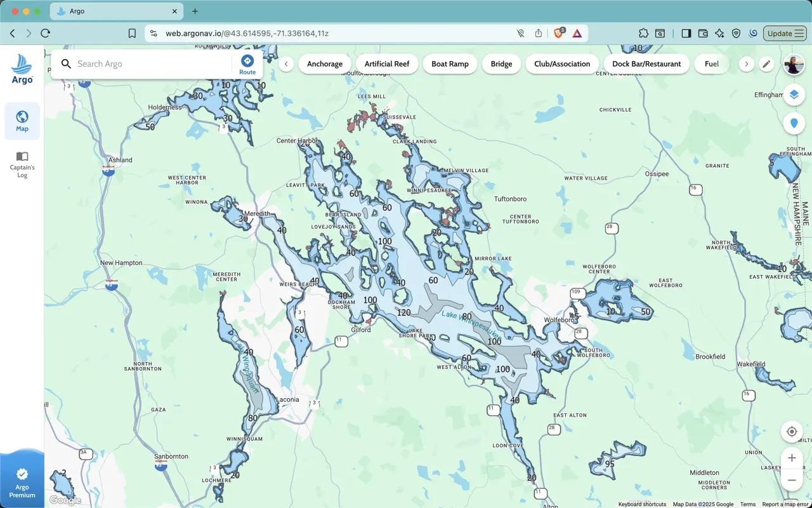Click the address bar URL
This screenshot has width=812, height=508.
point(247,33)
